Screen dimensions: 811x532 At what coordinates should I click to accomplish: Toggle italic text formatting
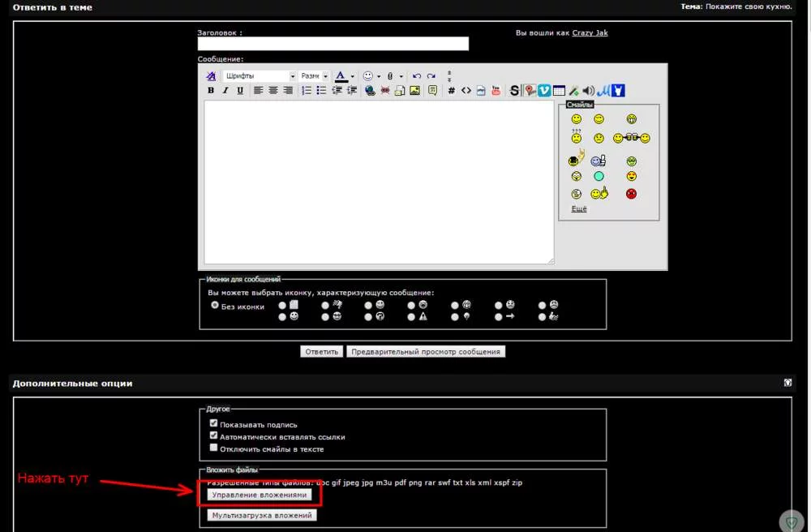(225, 91)
